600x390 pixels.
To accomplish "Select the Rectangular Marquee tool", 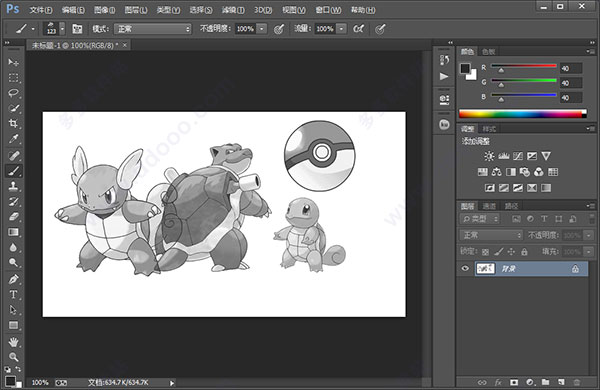I will tap(13, 78).
